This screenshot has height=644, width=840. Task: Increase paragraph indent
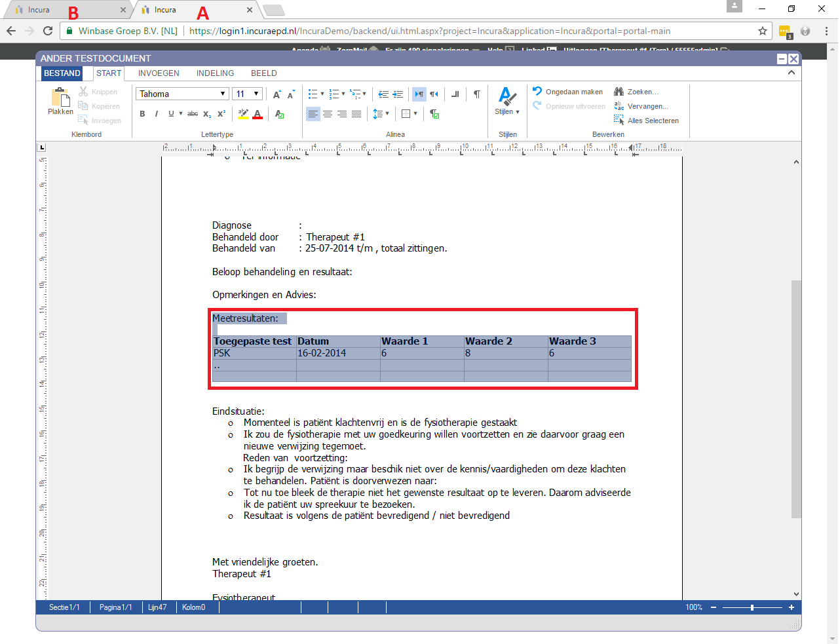pos(398,94)
